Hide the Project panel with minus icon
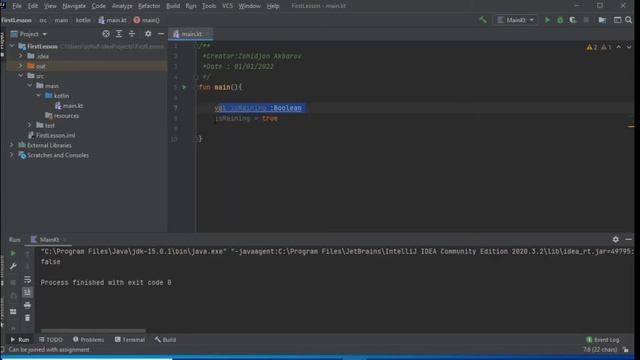The image size is (640, 360). click(161, 34)
